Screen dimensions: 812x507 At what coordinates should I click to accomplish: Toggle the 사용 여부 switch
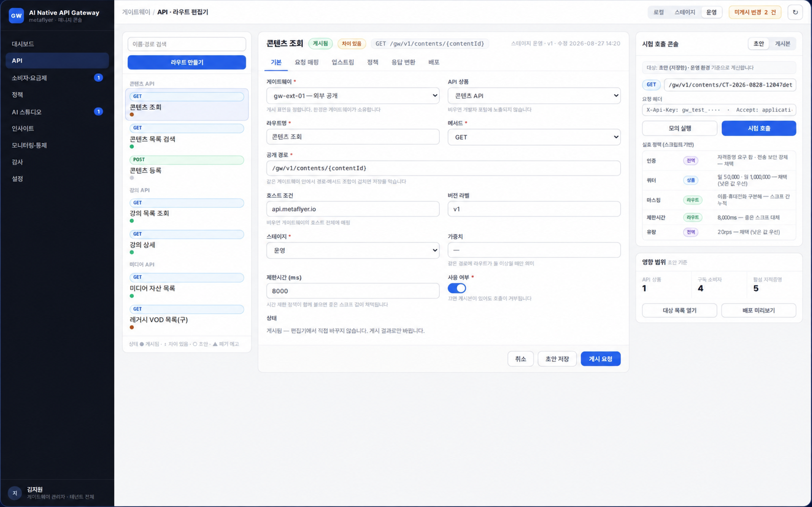(457, 288)
